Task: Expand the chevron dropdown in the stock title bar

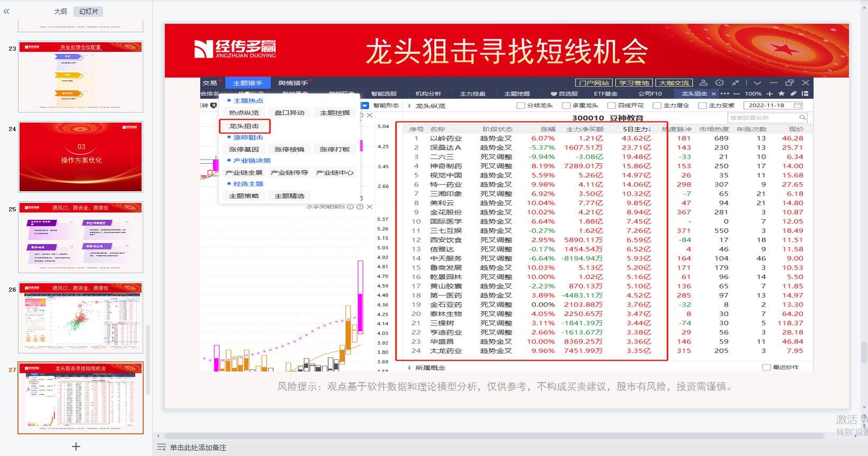Action: coord(757,83)
